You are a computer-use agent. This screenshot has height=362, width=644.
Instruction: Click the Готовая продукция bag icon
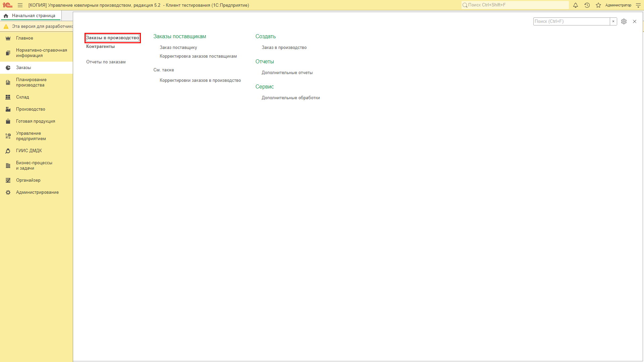8,121
